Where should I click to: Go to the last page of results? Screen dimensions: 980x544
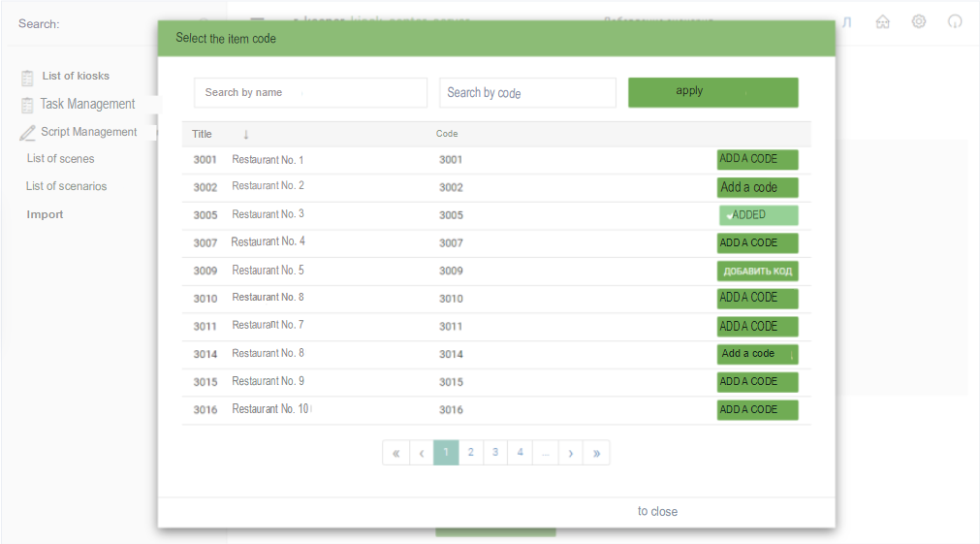point(596,453)
